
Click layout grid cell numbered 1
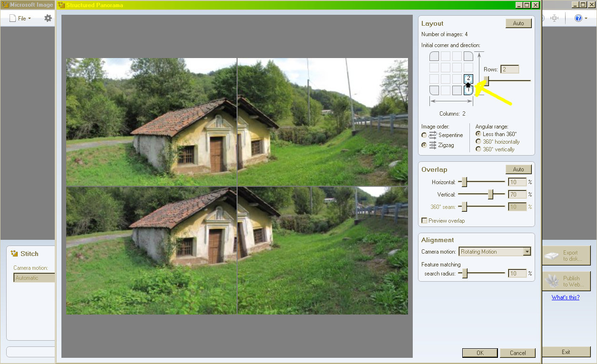coord(468,90)
